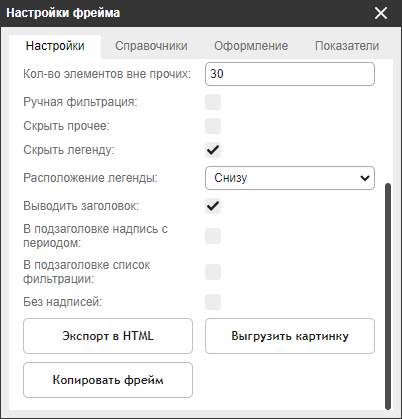Click the Расположение легенды label

click(x=90, y=178)
